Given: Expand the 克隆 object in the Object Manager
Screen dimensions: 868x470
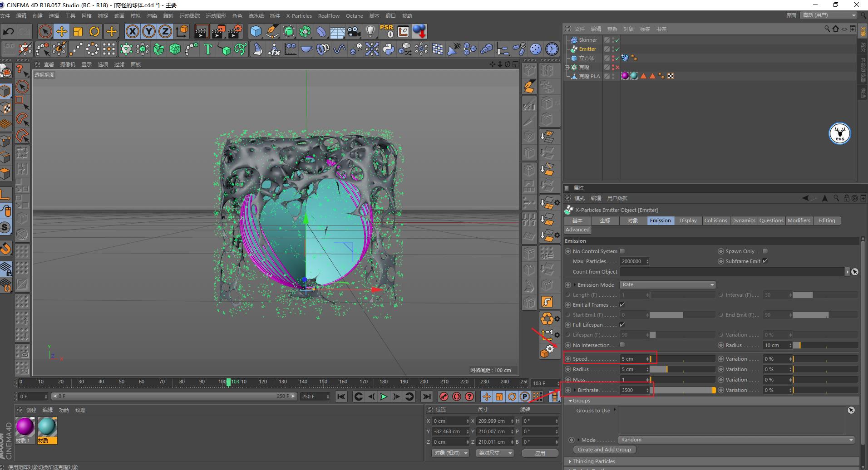Looking at the screenshot, I should [x=567, y=67].
